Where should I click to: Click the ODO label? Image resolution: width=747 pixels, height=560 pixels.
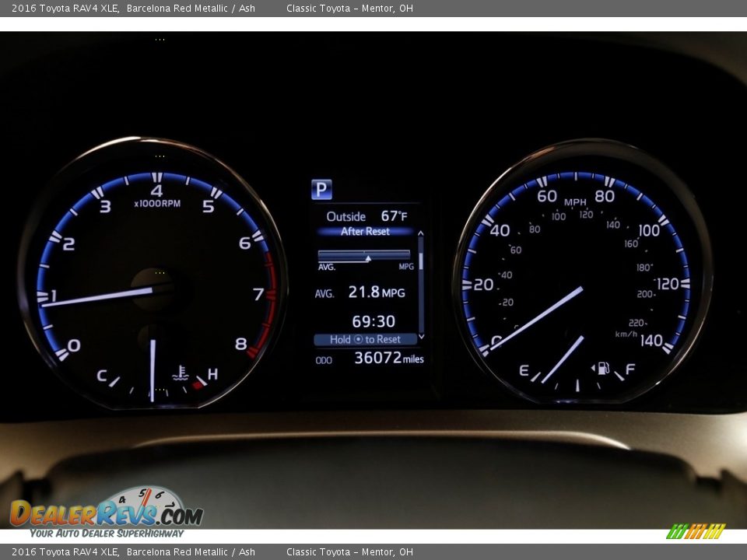click(324, 360)
